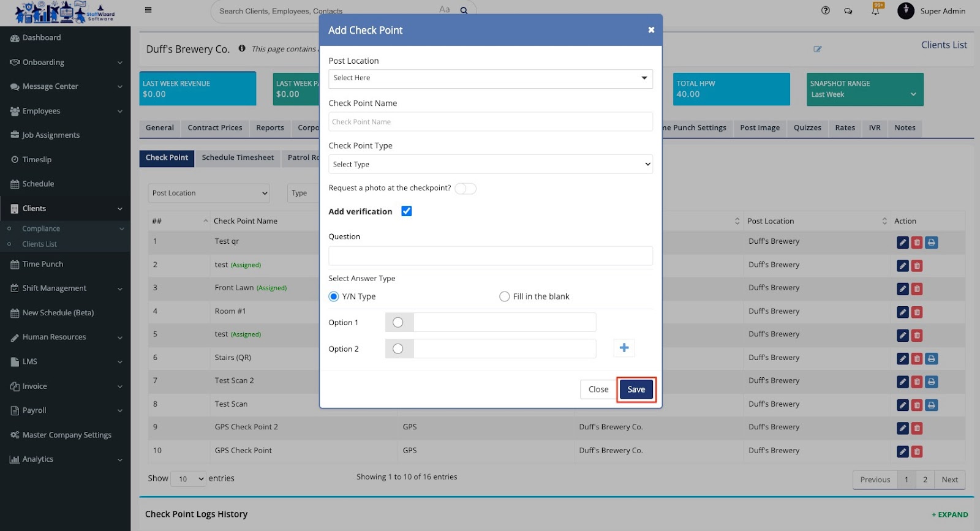Open the help question mark icon

[825, 10]
